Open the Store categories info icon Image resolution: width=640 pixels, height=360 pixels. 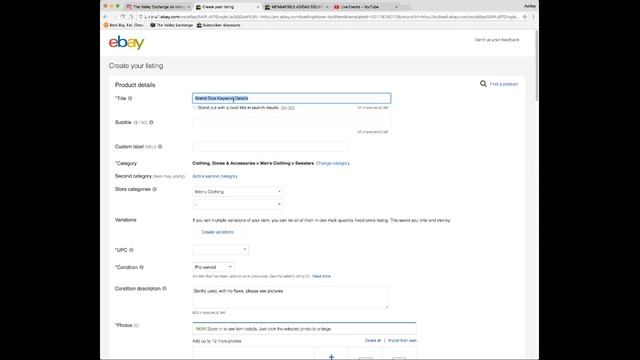[x=155, y=189]
